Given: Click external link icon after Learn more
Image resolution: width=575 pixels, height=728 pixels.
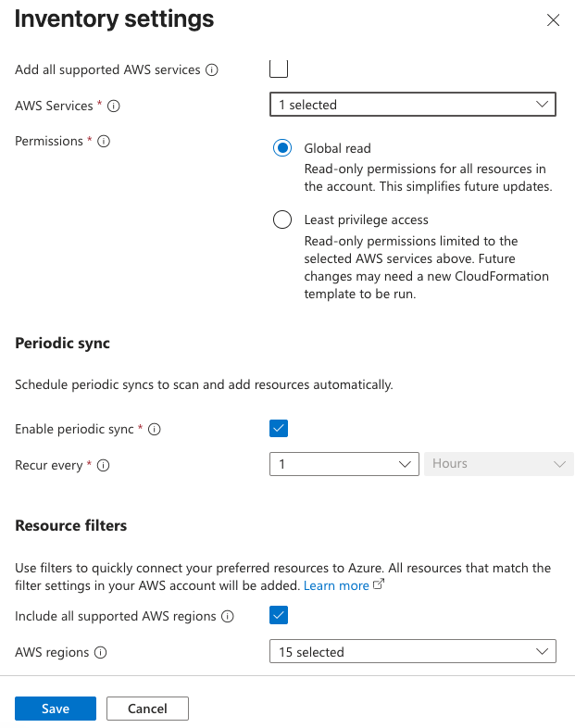Looking at the screenshot, I should click(378, 585).
